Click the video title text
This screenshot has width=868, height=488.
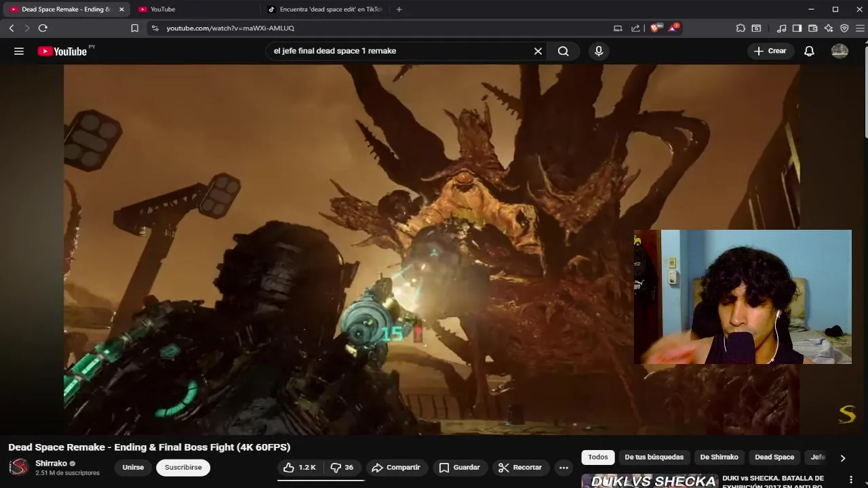pos(149,447)
